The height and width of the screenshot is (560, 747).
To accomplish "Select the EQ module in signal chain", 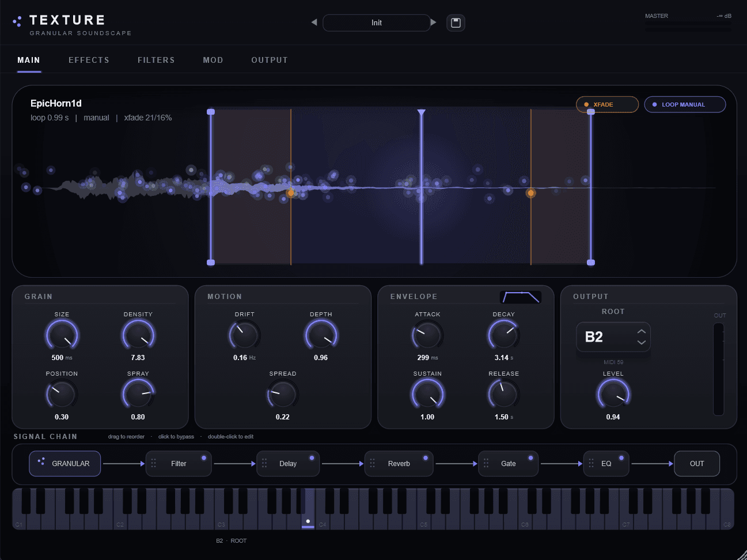I will (606, 463).
